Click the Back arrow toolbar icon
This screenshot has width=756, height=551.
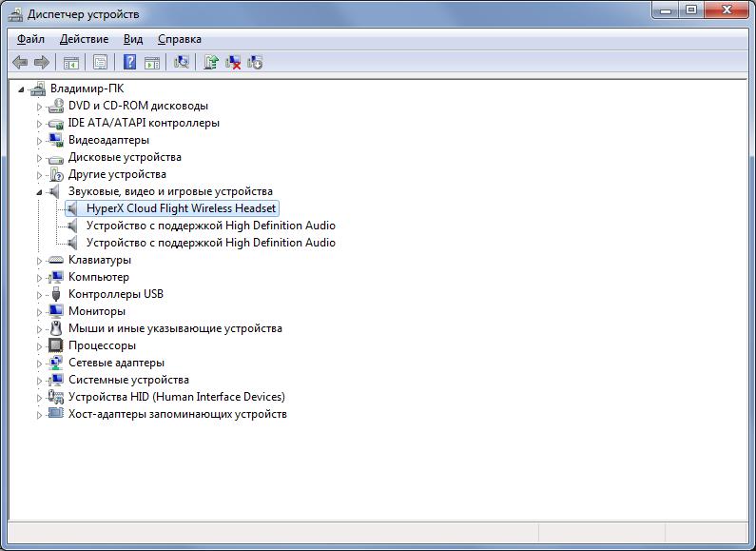[20, 62]
